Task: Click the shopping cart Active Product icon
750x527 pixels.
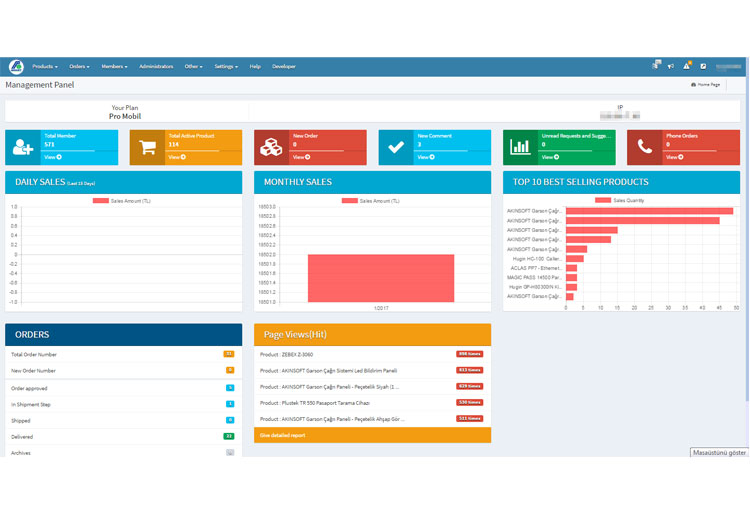Action: (147, 147)
